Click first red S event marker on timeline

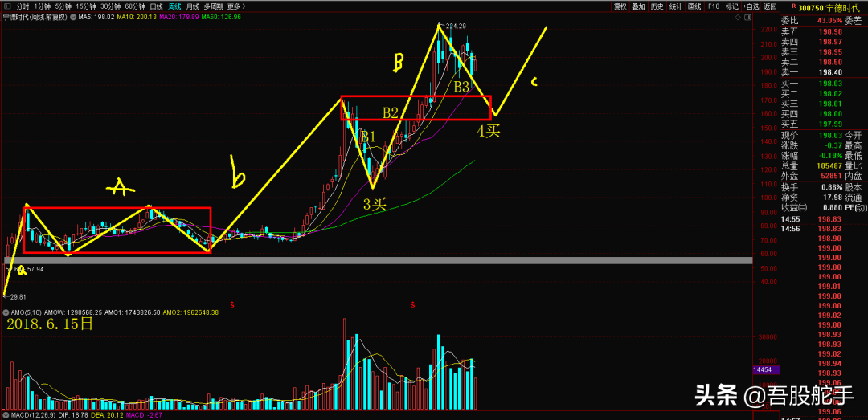coord(232,304)
